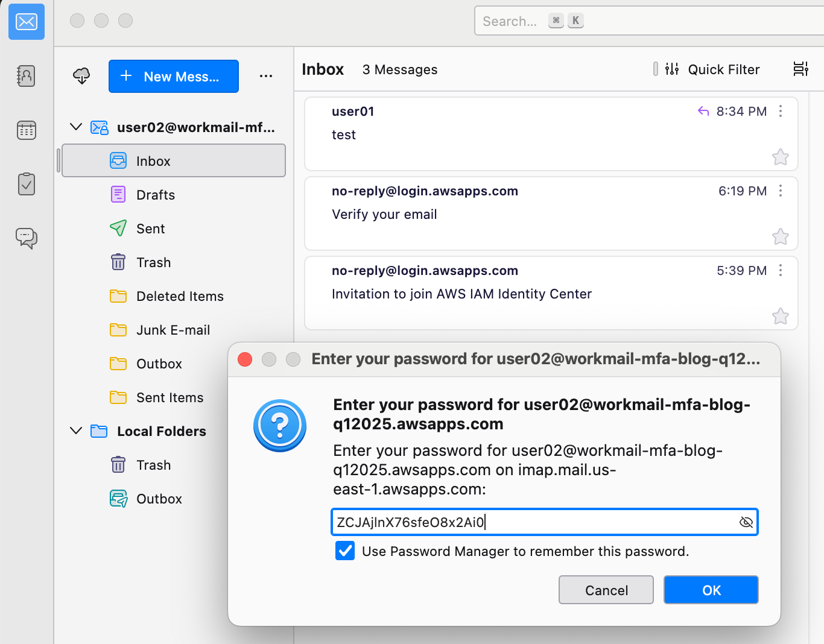This screenshot has height=644, width=824.
Task: Open the Calendar view
Action: (x=27, y=130)
